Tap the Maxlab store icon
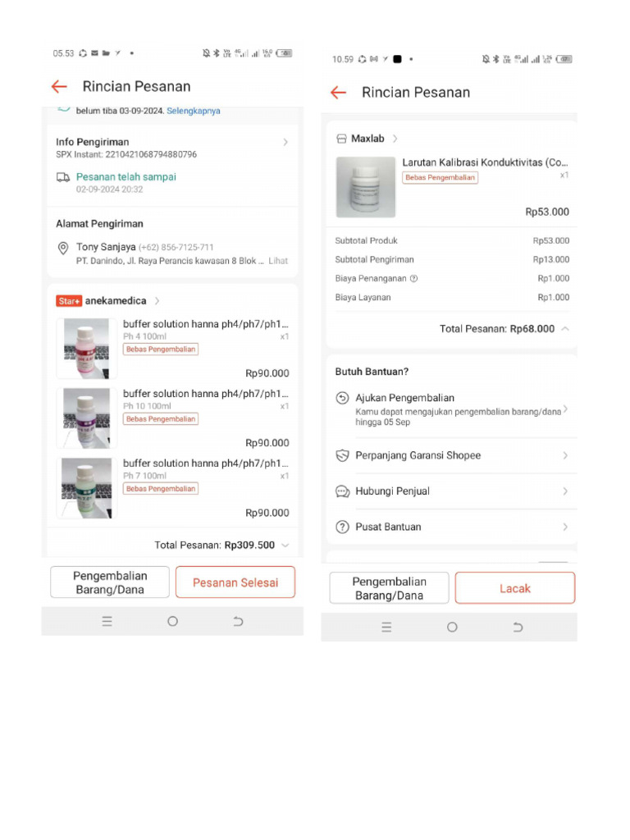 point(342,139)
